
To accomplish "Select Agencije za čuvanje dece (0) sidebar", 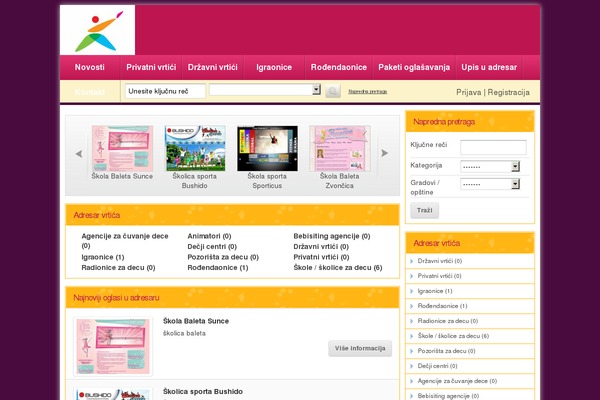I will 457,381.
